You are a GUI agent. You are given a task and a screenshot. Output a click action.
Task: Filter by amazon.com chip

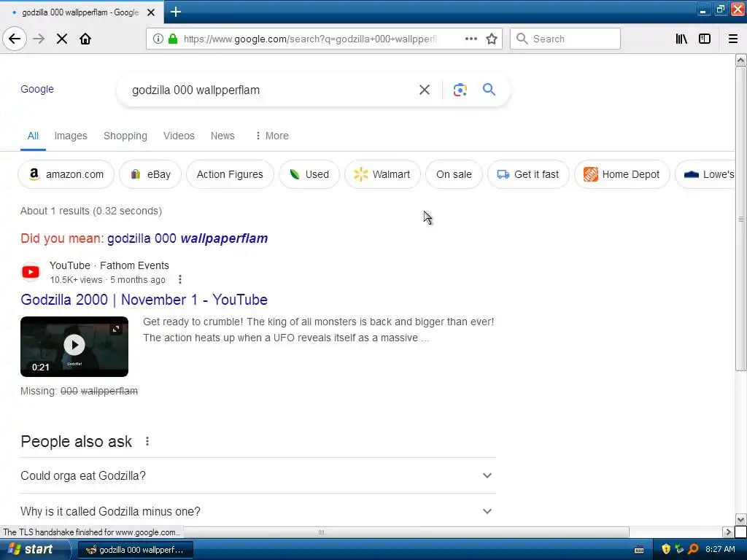66,174
